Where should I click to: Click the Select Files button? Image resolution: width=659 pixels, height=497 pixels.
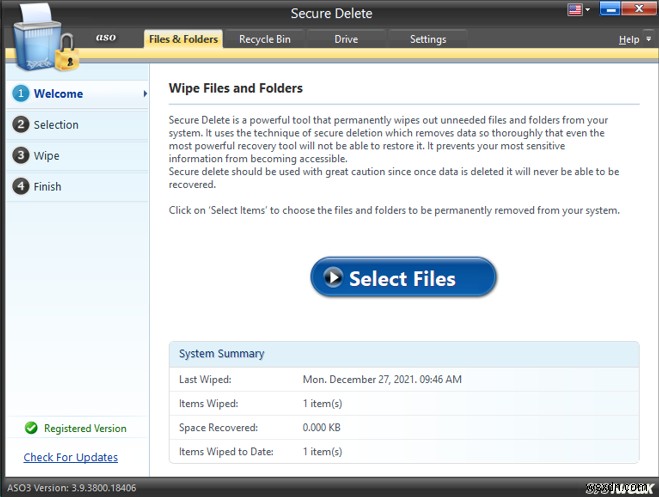(403, 277)
